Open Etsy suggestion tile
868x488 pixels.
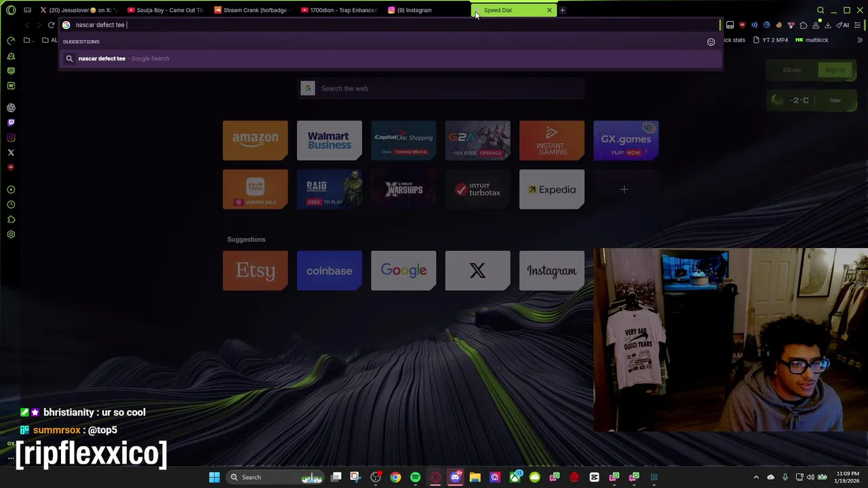tap(255, 270)
